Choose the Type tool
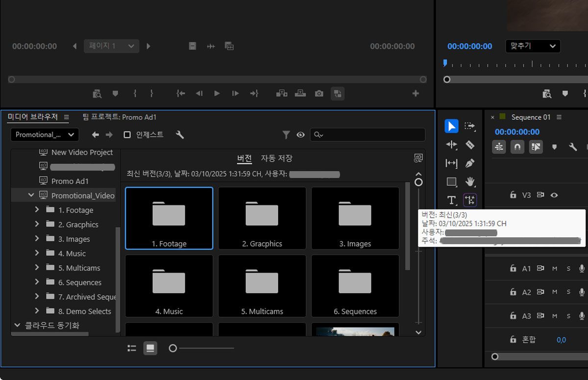The image size is (588, 380). [x=452, y=200]
